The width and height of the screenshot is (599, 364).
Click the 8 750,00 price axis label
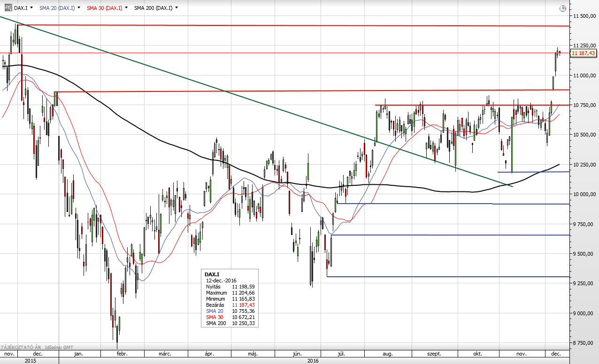585,343
